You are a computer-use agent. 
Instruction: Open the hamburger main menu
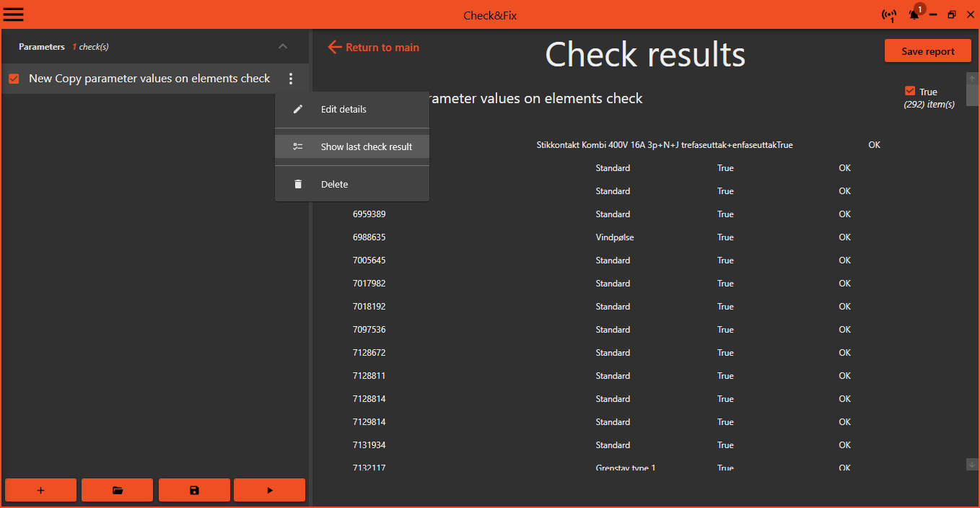pos(14,14)
